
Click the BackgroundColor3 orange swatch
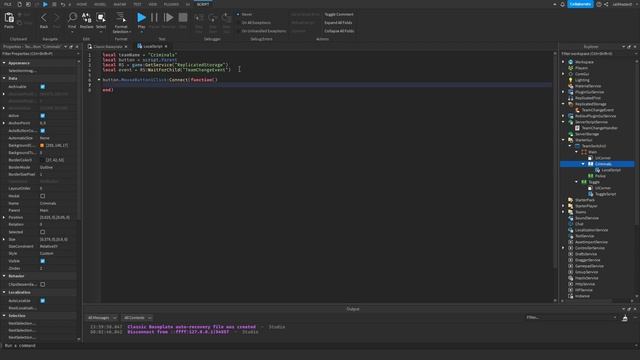(x=42, y=145)
